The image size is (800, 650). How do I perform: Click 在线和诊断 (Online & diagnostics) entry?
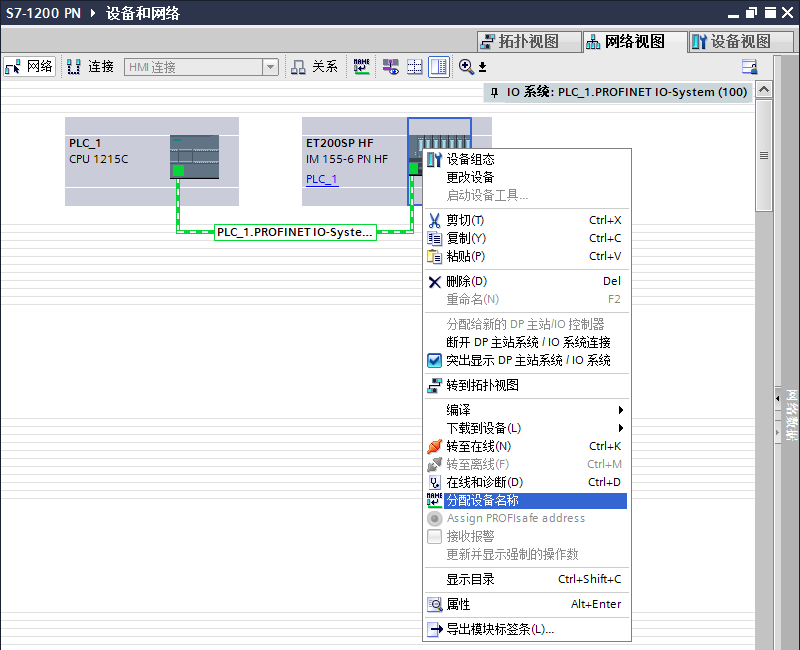coord(527,482)
